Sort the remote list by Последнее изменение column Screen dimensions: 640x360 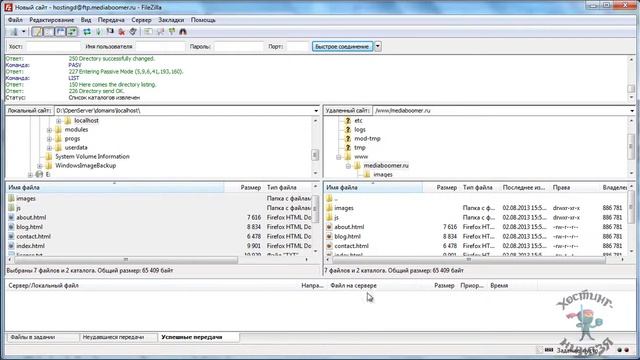(524, 187)
